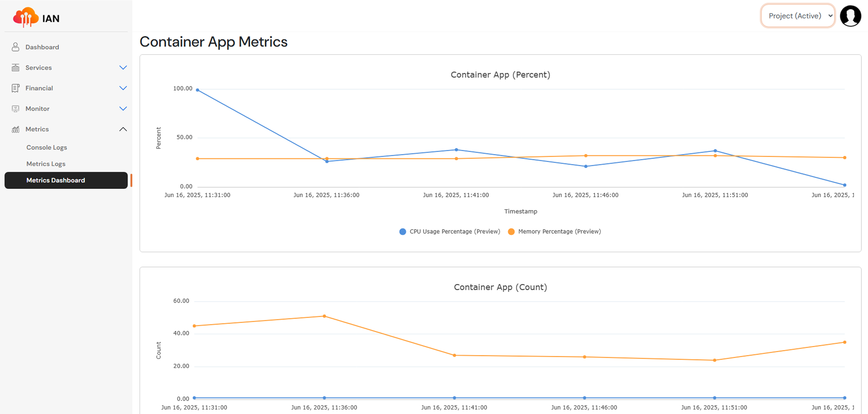Screen dimensions: 868x414
Task: Expand the Services menu chevron
Action: 123,67
